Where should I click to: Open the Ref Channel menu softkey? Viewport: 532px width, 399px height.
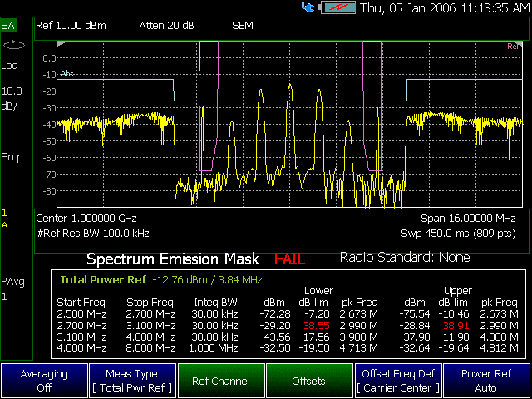221,381
